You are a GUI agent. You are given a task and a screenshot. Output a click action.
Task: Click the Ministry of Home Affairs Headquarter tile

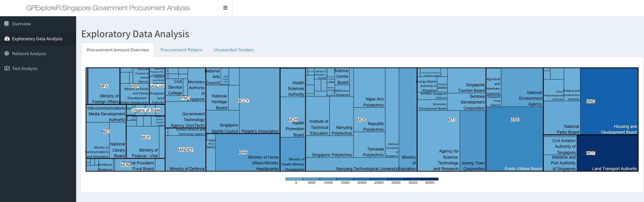(248, 153)
